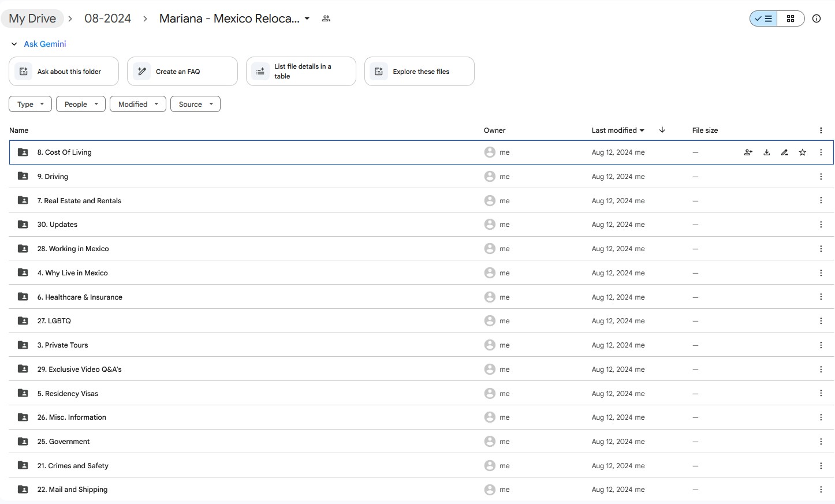Reverse sort direction arrow
This screenshot has height=504, width=835.
(662, 130)
